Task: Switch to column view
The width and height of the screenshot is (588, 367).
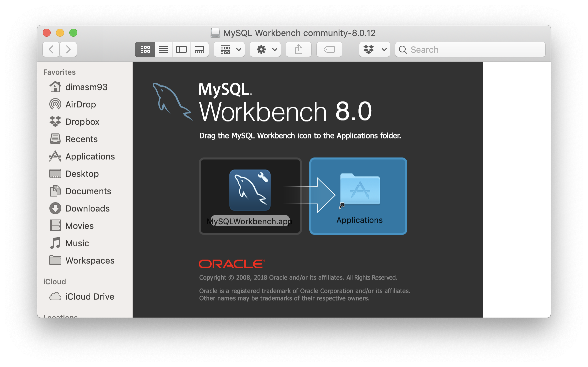Action: 181,49
